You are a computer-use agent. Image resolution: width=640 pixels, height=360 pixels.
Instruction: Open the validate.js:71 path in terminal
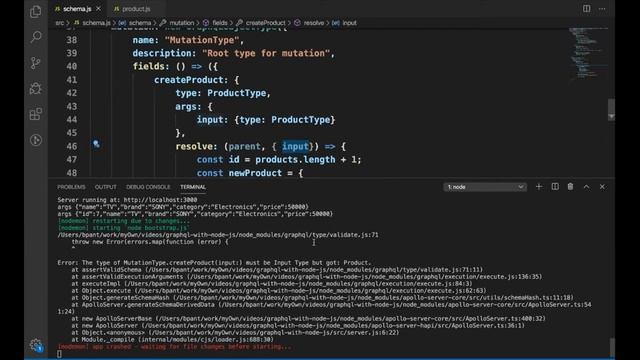pos(218,235)
